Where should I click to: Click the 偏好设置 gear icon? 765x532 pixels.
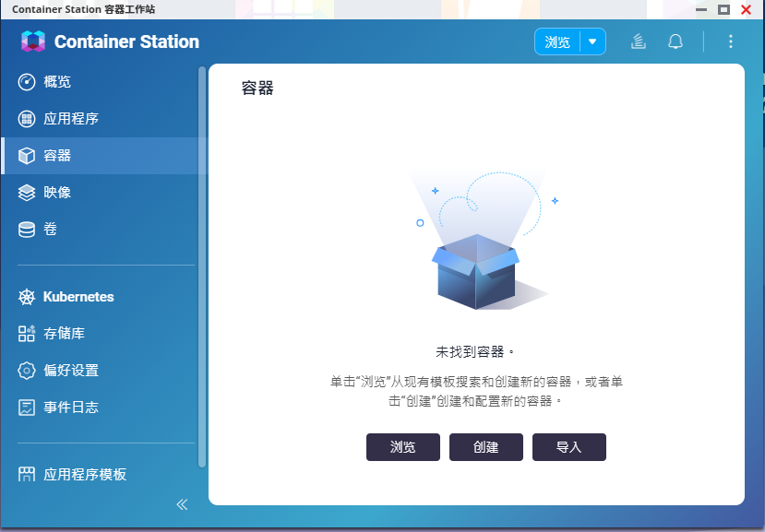click(x=27, y=371)
